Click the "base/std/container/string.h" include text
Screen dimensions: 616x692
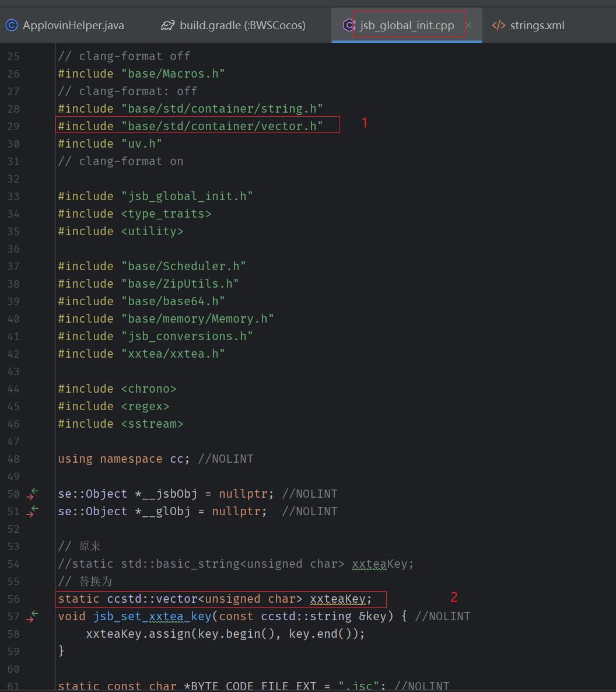pyautogui.click(x=222, y=109)
